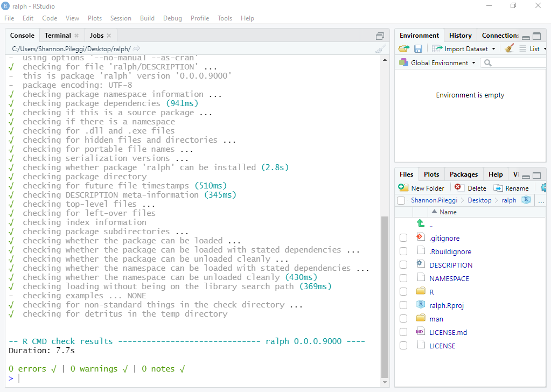Sort files by the Name column header

tap(448, 212)
